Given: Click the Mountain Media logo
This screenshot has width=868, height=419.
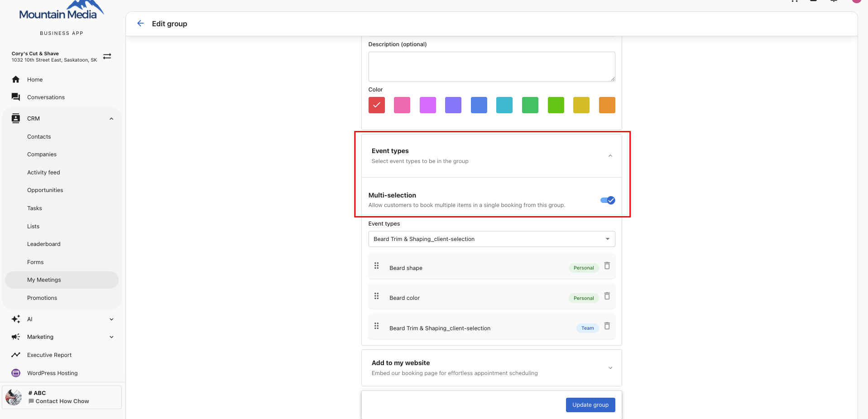Looking at the screenshot, I should tap(62, 10).
